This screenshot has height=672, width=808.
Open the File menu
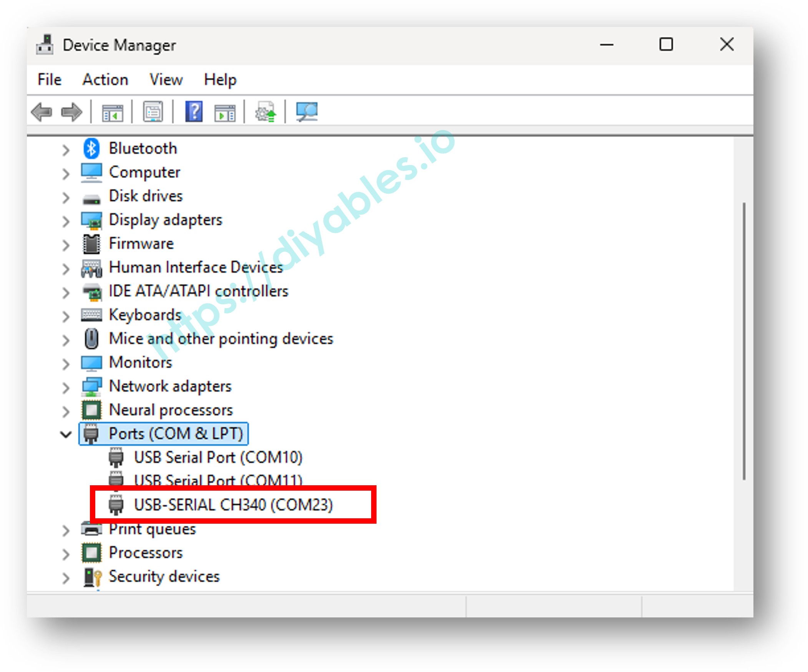pos(49,80)
